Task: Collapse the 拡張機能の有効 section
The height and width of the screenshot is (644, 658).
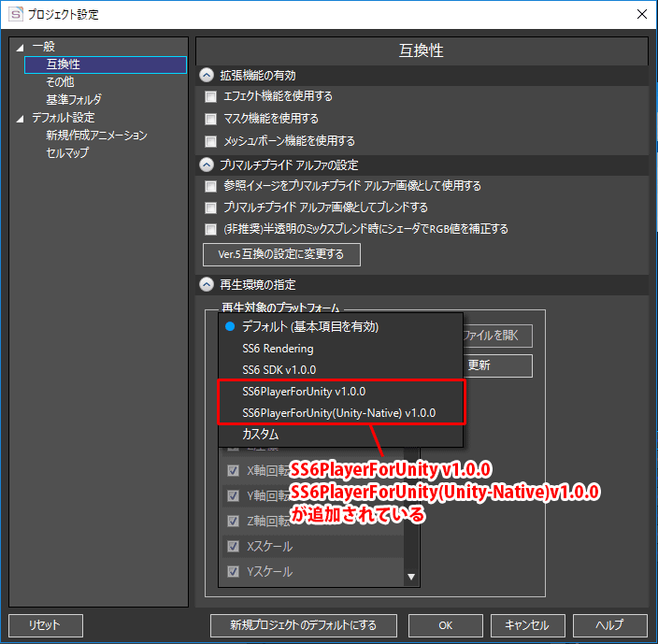Action: [x=207, y=75]
